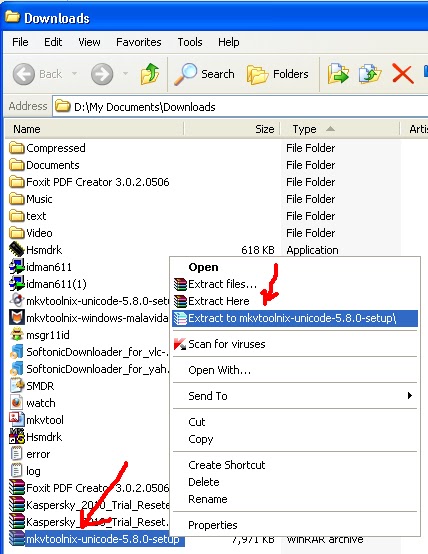The width and height of the screenshot is (428, 554).
Task: Select the Foxit PDF Creator folder icon
Action: point(17,182)
